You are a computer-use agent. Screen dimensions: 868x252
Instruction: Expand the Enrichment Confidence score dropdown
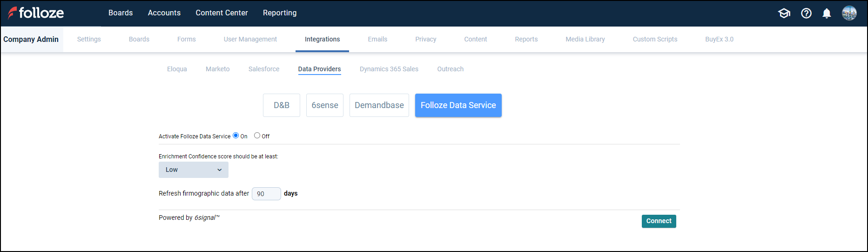coord(194,170)
